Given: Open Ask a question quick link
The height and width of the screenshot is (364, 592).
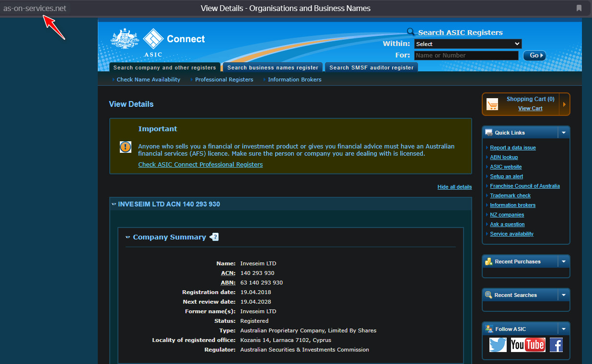Looking at the screenshot, I should (x=507, y=224).
